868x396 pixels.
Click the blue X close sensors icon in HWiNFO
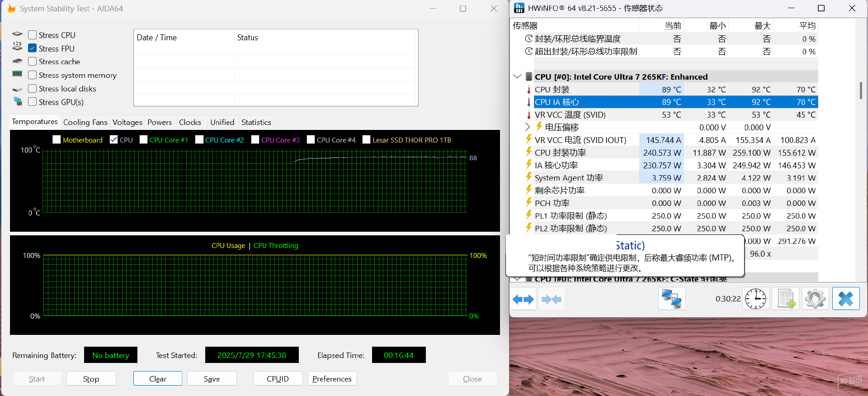(846, 299)
